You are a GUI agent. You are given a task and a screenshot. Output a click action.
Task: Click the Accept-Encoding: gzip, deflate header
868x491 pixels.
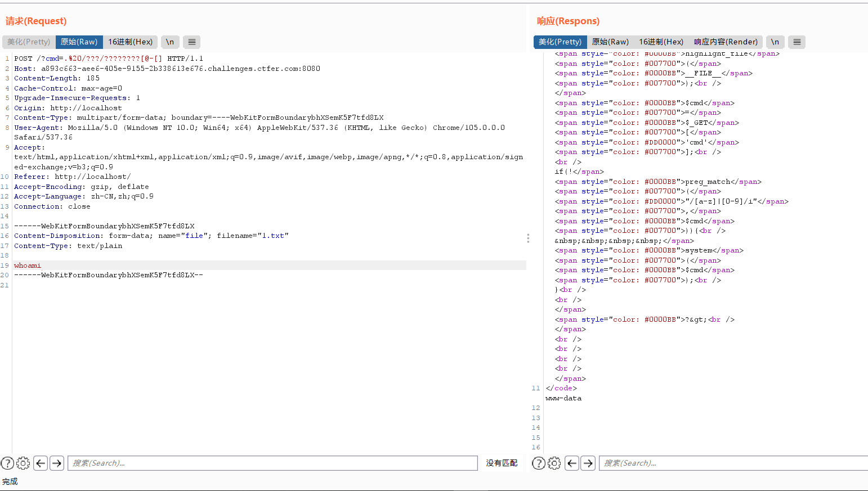click(x=82, y=187)
